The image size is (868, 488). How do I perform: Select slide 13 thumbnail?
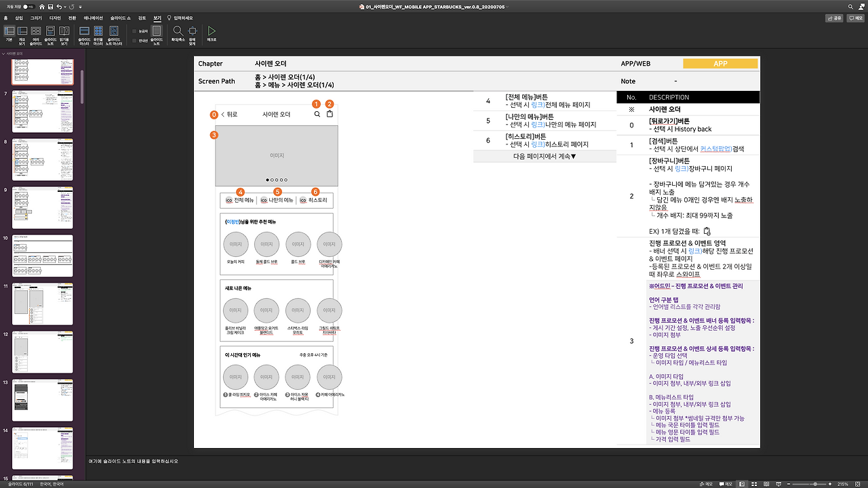(x=43, y=399)
